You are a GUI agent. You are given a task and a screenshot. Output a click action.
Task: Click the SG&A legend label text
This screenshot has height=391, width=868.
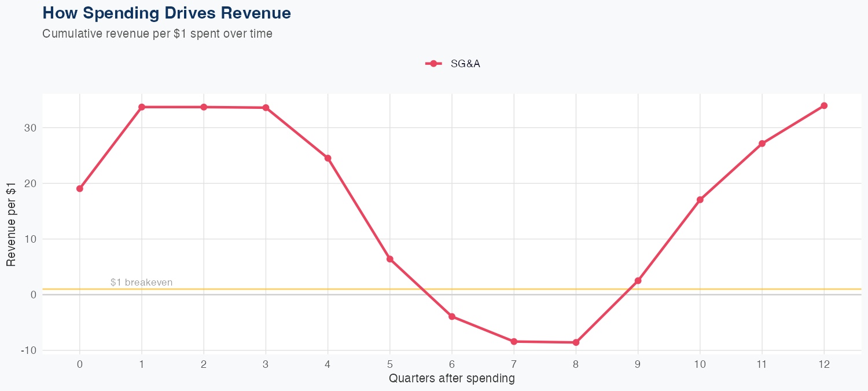click(x=465, y=64)
